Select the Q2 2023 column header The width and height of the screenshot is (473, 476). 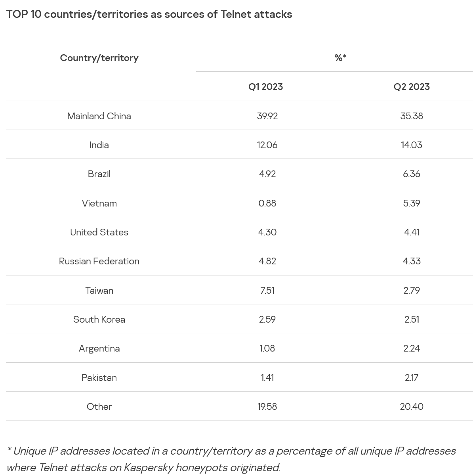(411, 87)
